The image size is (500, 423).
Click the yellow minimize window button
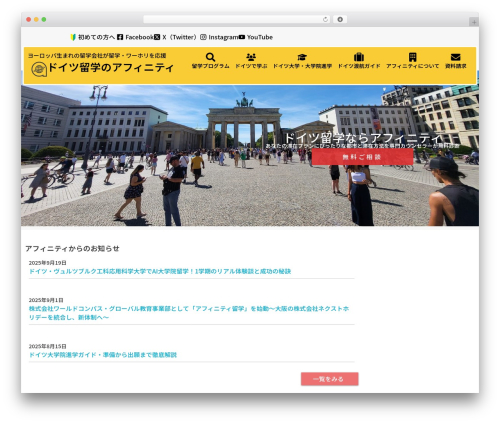pyautogui.click(x=36, y=19)
